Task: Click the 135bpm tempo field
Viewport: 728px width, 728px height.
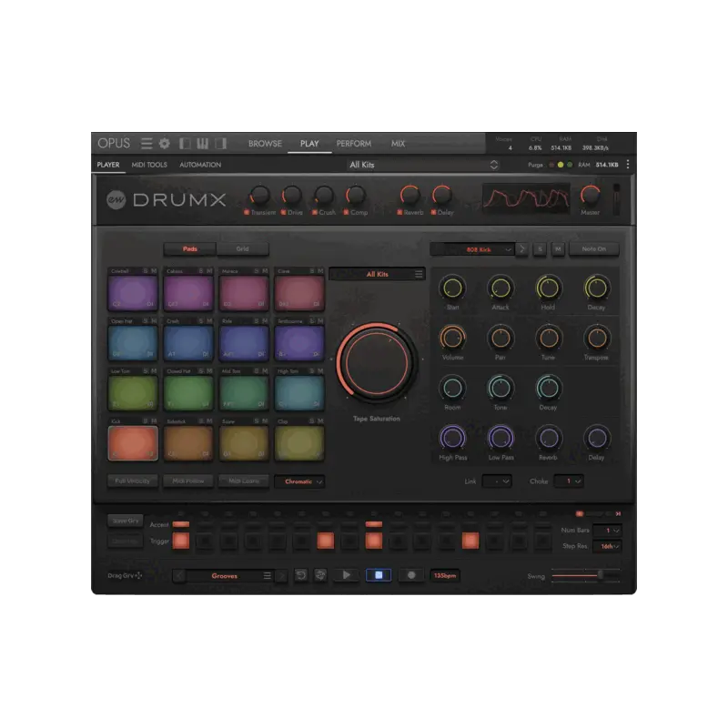Action: (445, 576)
